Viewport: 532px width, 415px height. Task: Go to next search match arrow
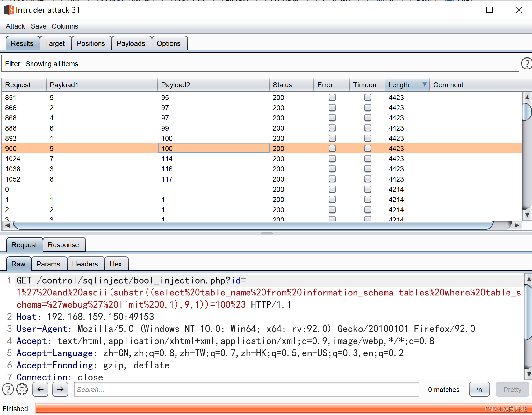(x=60, y=389)
